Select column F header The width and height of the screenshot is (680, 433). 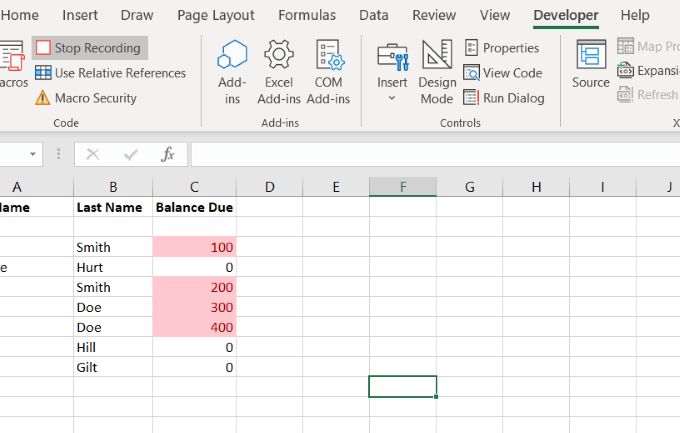(x=402, y=187)
